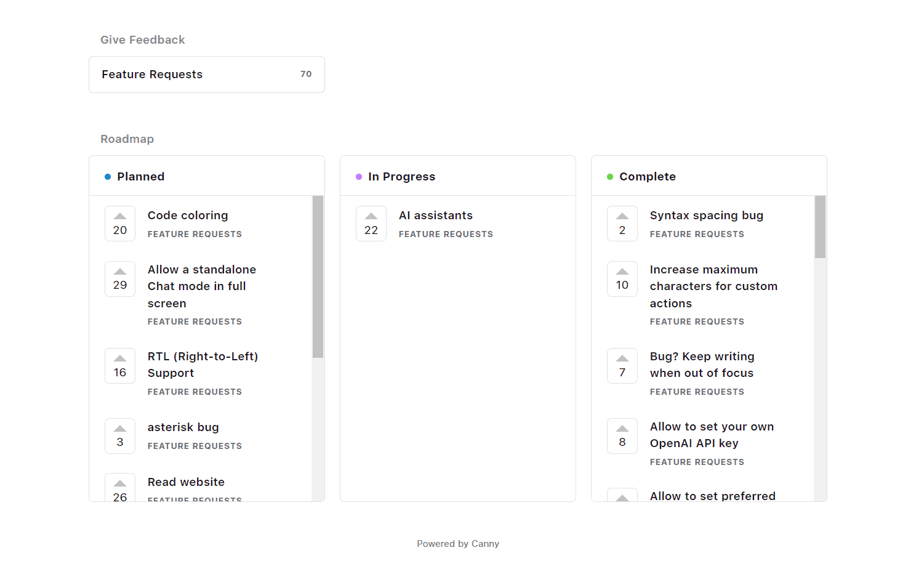Open the RTL (Right-to-Left) Support post
The width and height of the screenshot is (924, 574).
pos(203,365)
